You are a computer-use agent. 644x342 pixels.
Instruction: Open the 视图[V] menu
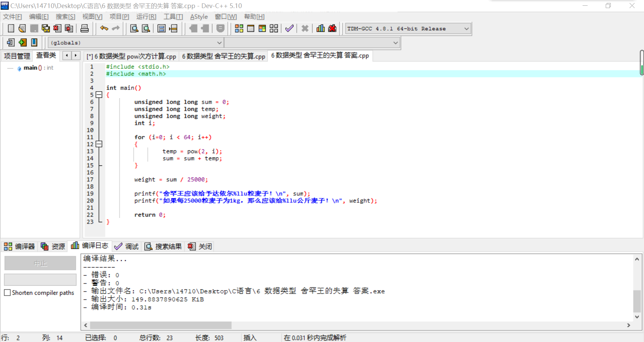point(92,17)
